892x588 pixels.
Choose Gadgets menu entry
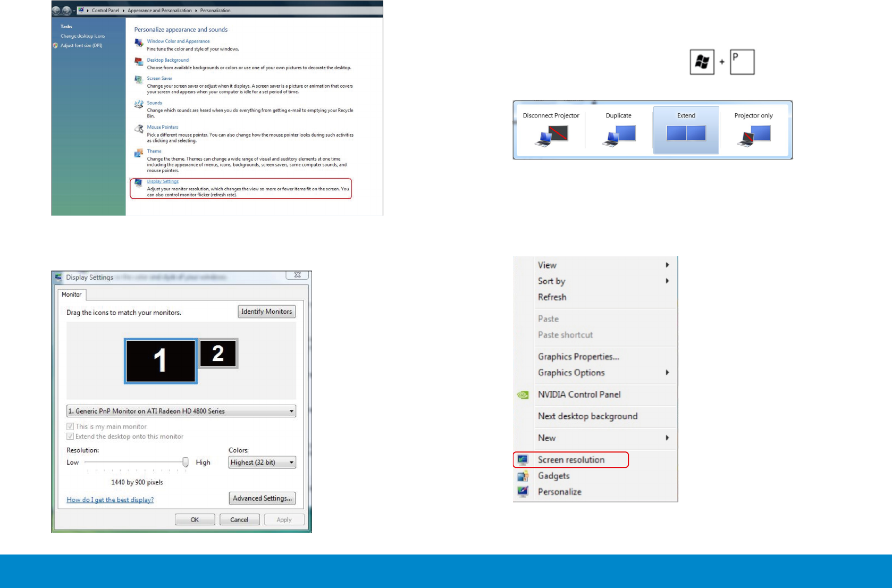click(554, 476)
